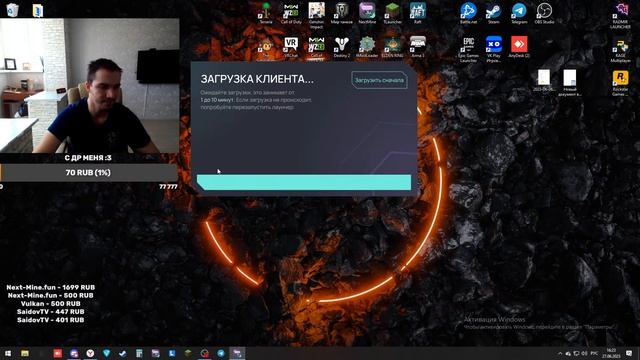Open the zip archive icon beside Recycle Bin
Image resolution: width=640 pixels, height=360 pixels.
(x=38, y=10)
